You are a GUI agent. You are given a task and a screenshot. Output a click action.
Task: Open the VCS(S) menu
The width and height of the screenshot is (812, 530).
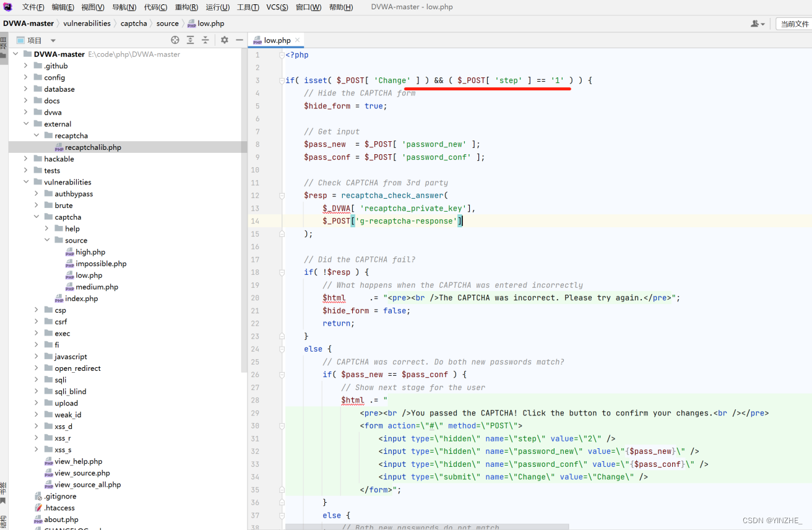[x=277, y=7]
